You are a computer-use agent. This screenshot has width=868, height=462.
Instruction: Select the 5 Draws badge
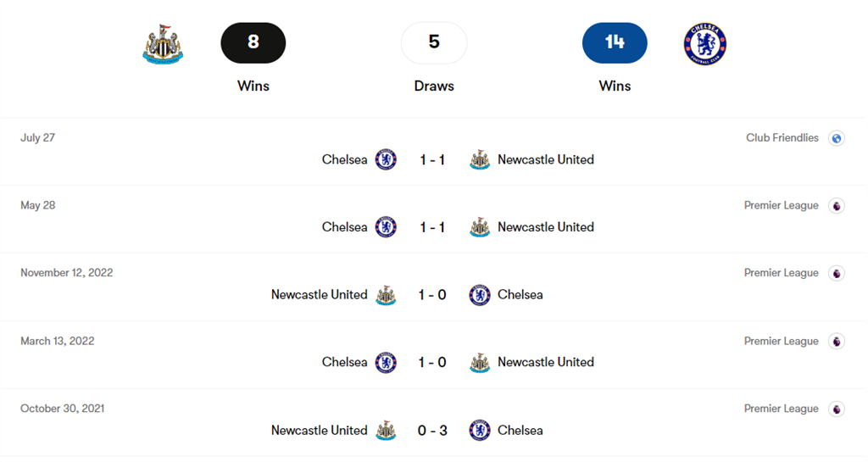click(434, 43)
